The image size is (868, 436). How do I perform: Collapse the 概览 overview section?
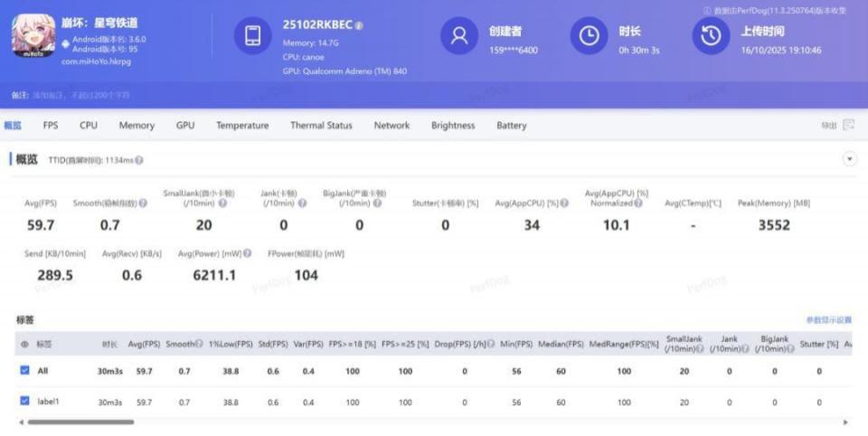click(x=849, y=159)
